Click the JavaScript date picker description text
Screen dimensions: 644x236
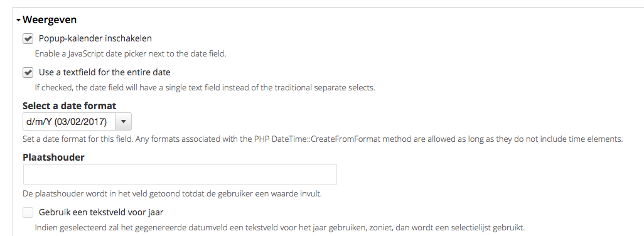[131, 54]
